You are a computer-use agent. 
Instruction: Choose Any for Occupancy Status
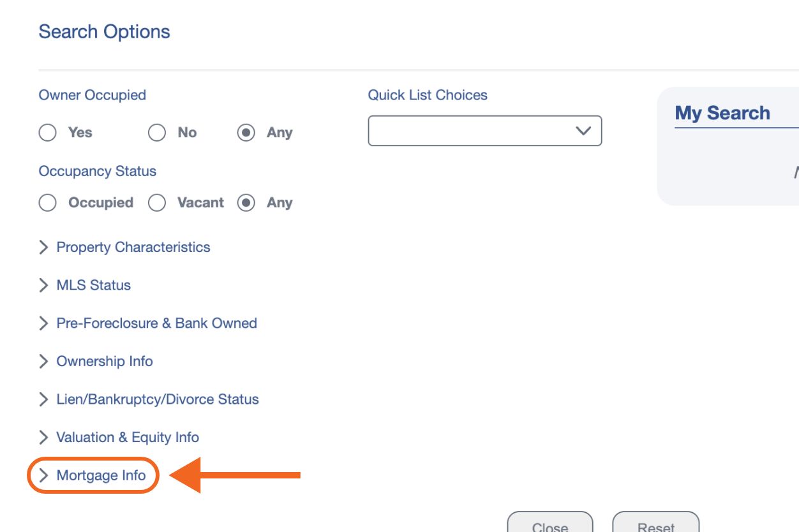(x=246, y=202)
